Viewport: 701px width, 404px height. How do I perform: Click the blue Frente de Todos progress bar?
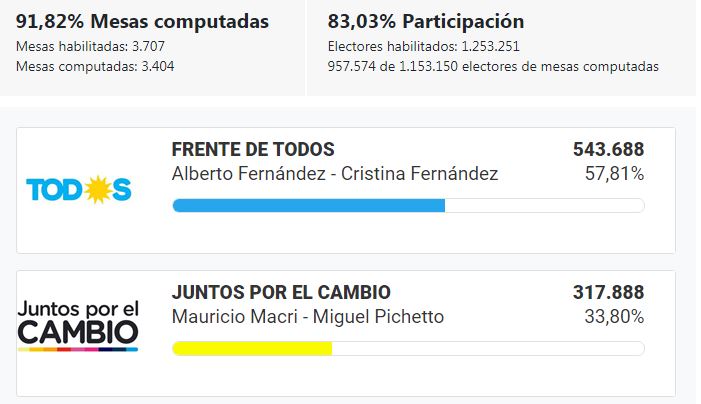coord(308,206)
